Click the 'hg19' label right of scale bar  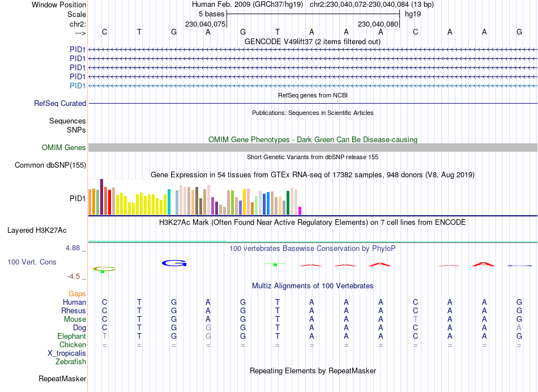coord(413,14)
